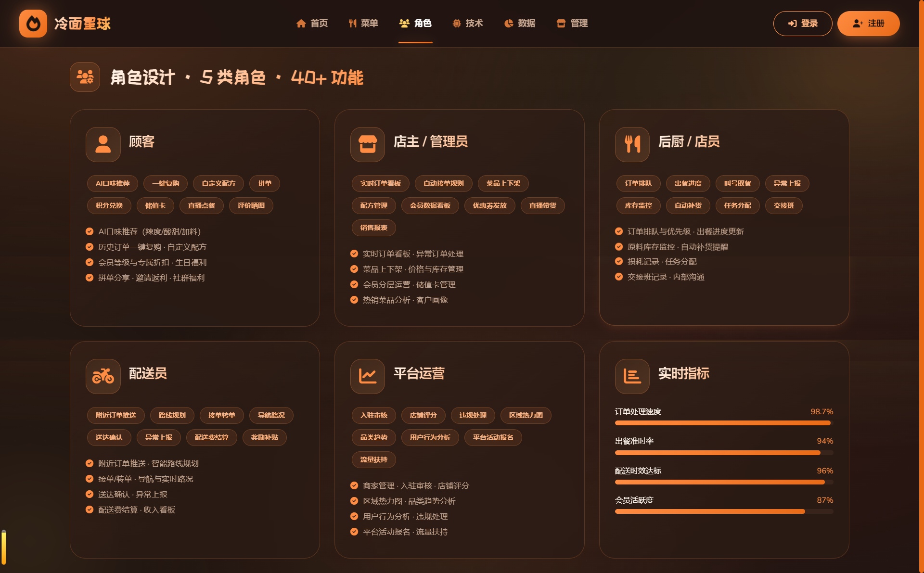924x573 pixels.
Task: Click the platform operations chart icon
Action: (x=368, y=376)
